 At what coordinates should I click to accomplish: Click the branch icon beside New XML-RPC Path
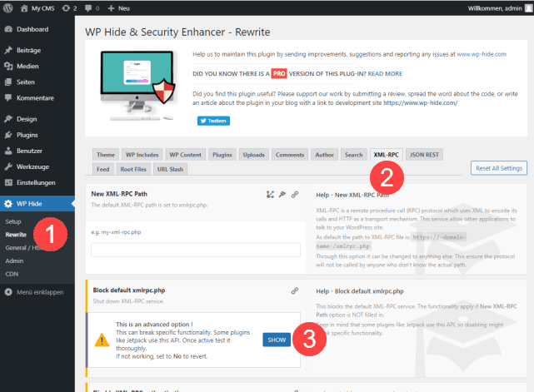[270, 194]
